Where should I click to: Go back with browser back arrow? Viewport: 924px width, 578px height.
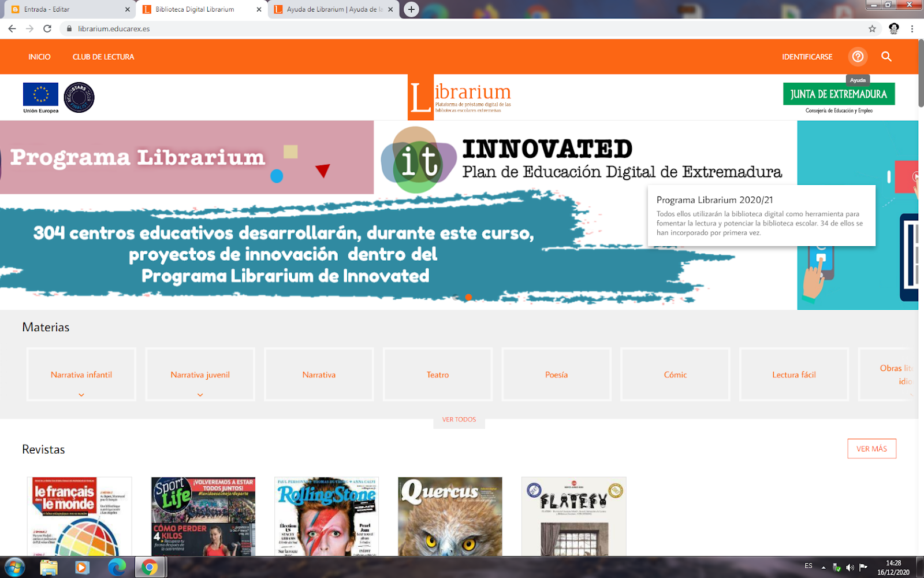pos(12,28)
